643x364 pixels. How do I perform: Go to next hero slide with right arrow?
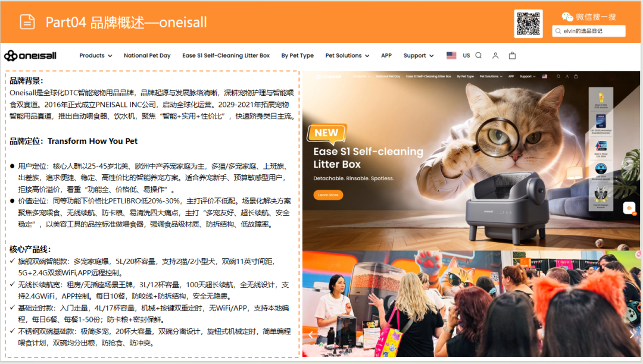[x=629, y=164]
